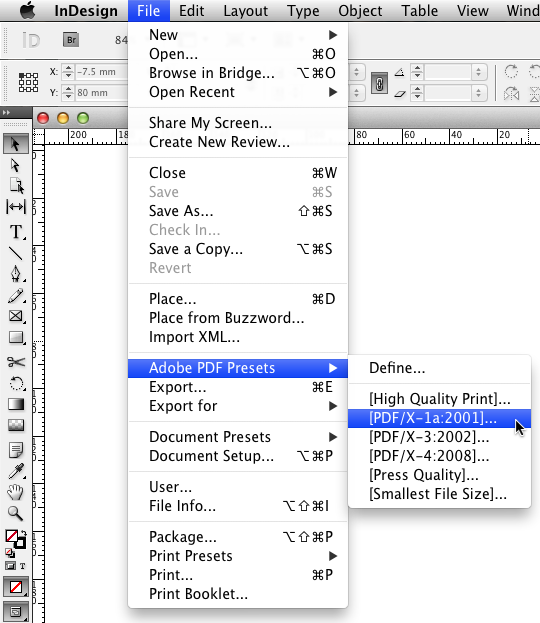Expand the Document Presets submenu
This screenshot has height=623, width=540.
coord(238,437)
